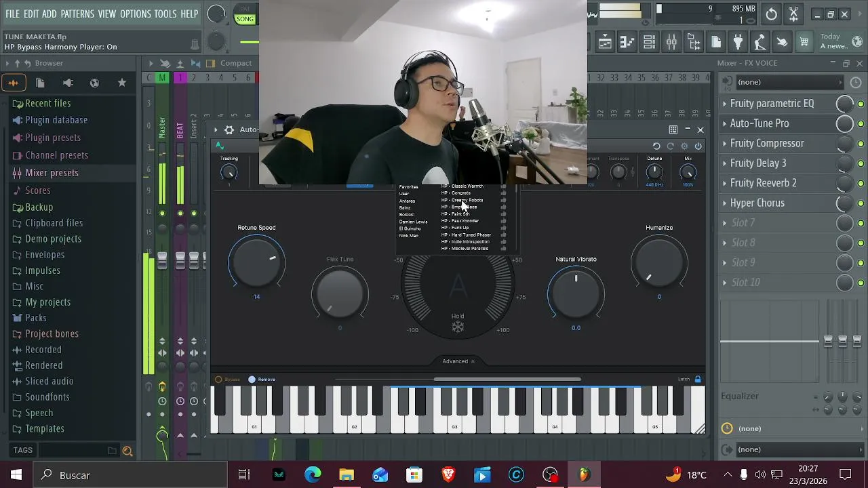
Task: Open the PATTERNS menu
Action: pos(77,14)
